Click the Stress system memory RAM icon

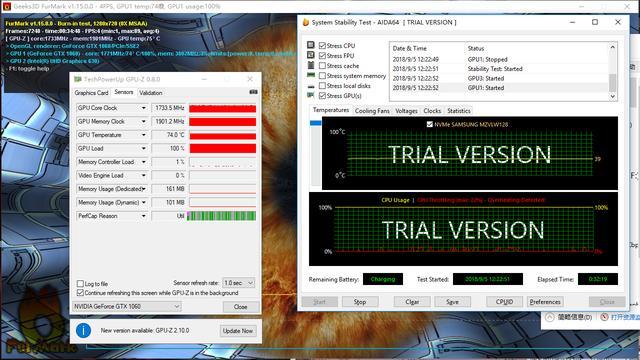[x=311, y=75]
